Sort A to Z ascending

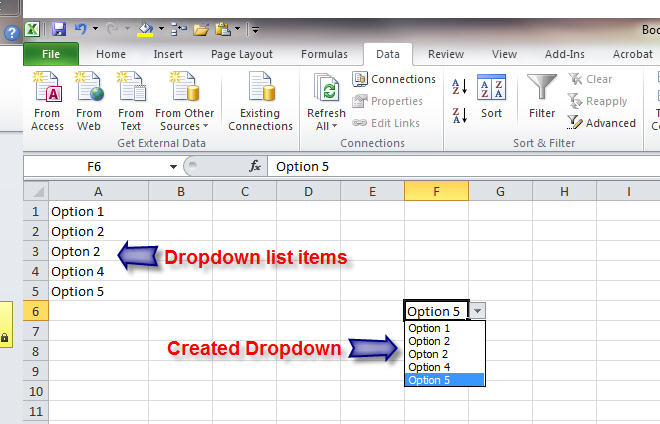coord(459,87)
